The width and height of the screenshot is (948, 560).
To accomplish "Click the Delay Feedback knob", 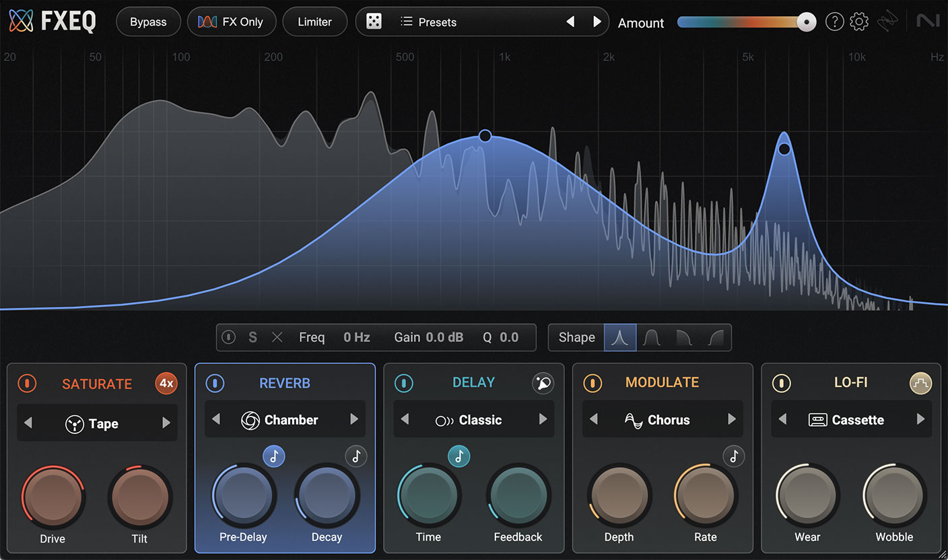I will 518,495.
